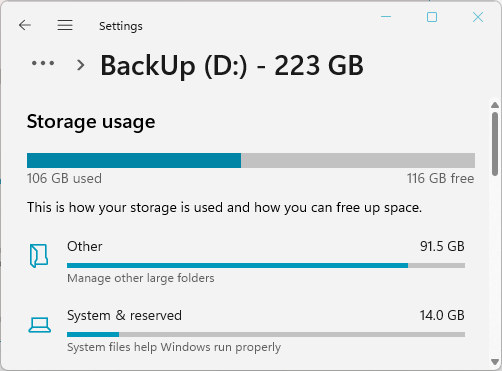The height and width of the screenshot is (371, 502).
Task: Click the 91.5 GB size value
Action: [x=442, y=246]
